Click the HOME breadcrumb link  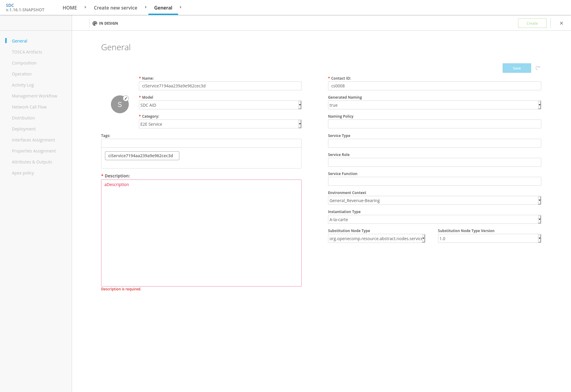(x=70, y=8)
